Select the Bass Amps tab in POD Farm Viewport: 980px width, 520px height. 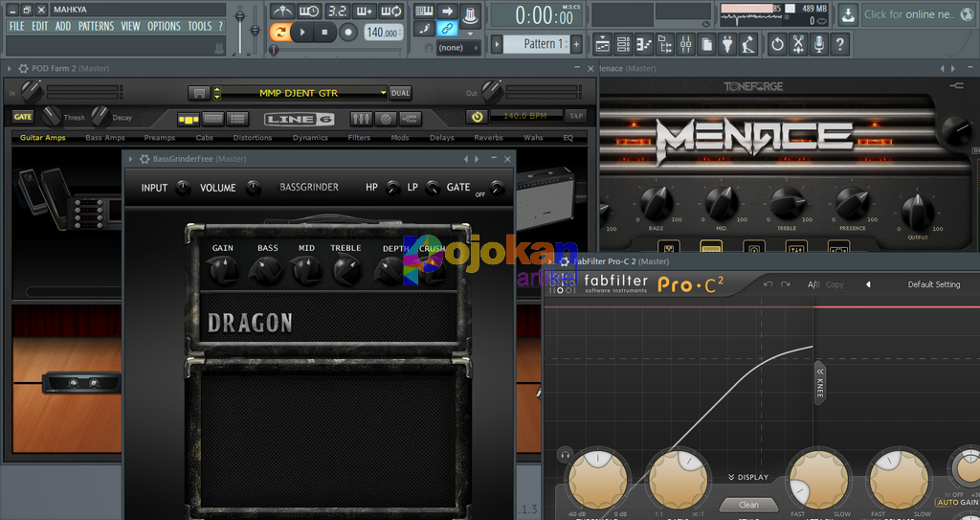[x=105, y=138]
